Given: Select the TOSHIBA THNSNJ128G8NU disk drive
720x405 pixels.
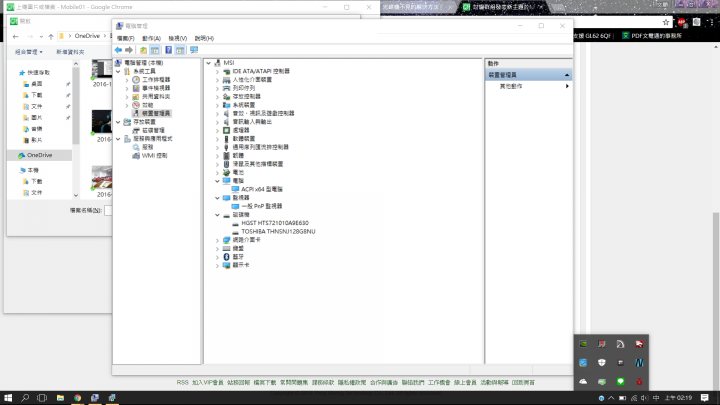Looking at the screenshot, I should coord(278,231).
